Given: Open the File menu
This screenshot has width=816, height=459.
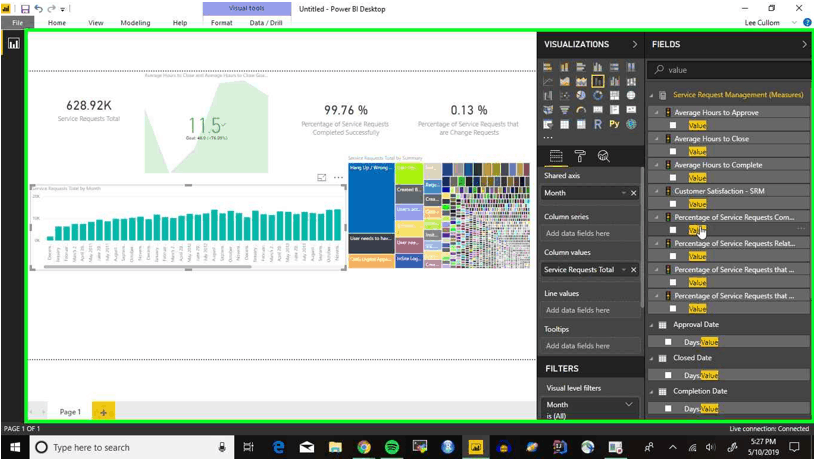Looking at the screenshot, I should point(18,23).
